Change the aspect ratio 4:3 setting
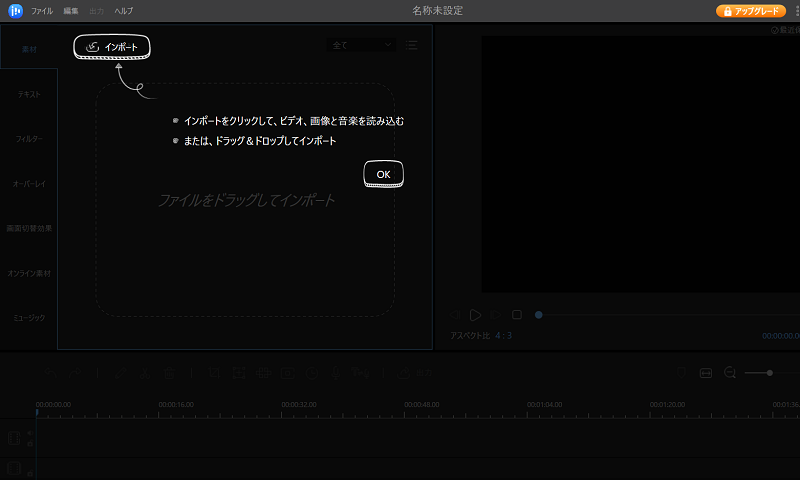This screenshot has width=800, height=480. [x=503, y=335]
